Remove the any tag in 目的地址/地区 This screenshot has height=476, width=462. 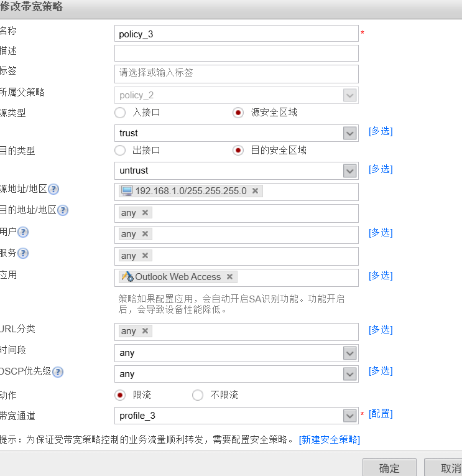(x=145, y=213)
